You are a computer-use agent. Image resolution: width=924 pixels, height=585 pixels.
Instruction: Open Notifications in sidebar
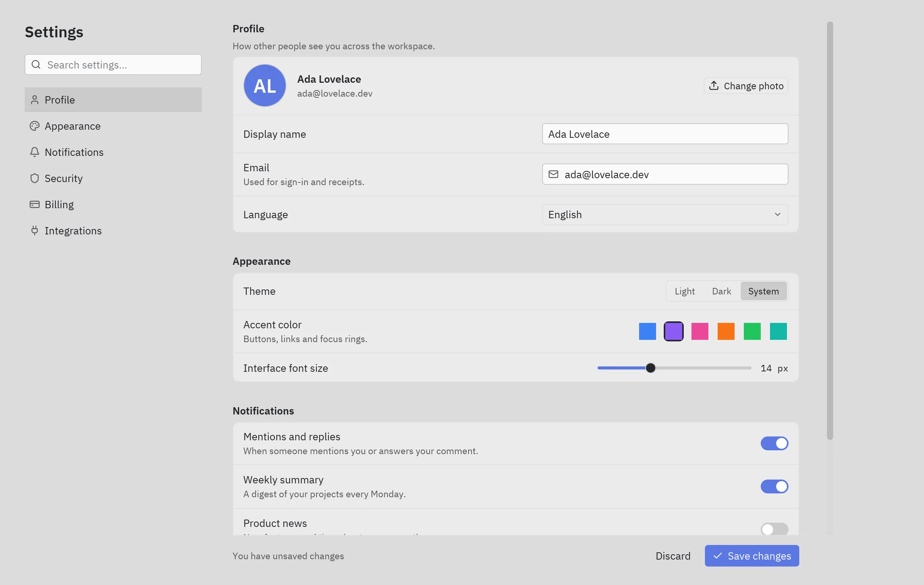[x=113, y=152]
